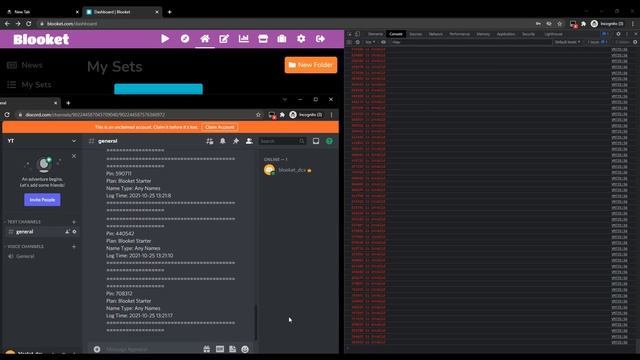Open DevTools Application tab
Image resolution: width=640 pixels, height=360 pixels.
coord(506,34)
